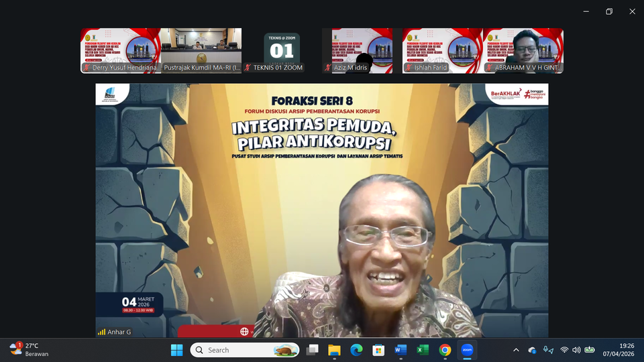Open Microsoft Excel from the taskbar
The image size is (644, 362).
(x=423, y=350)
